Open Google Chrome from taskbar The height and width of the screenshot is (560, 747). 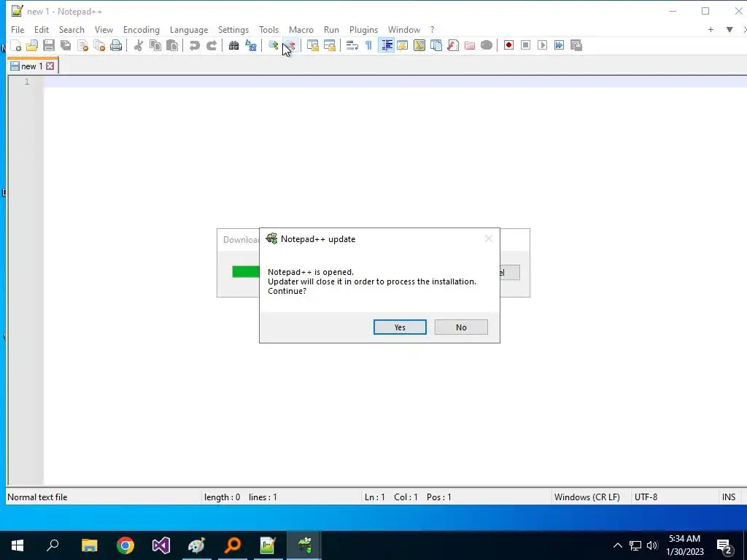click(x=125, y=545)
